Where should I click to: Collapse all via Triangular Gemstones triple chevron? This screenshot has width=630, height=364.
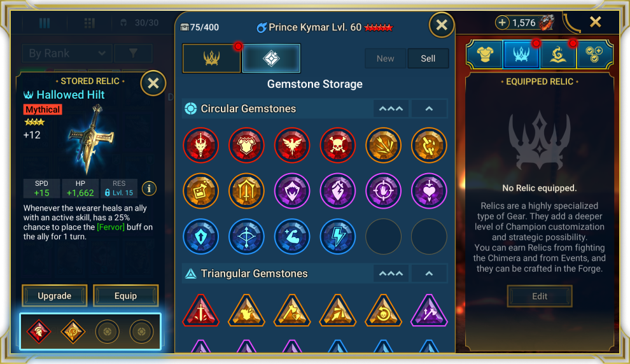391,274
